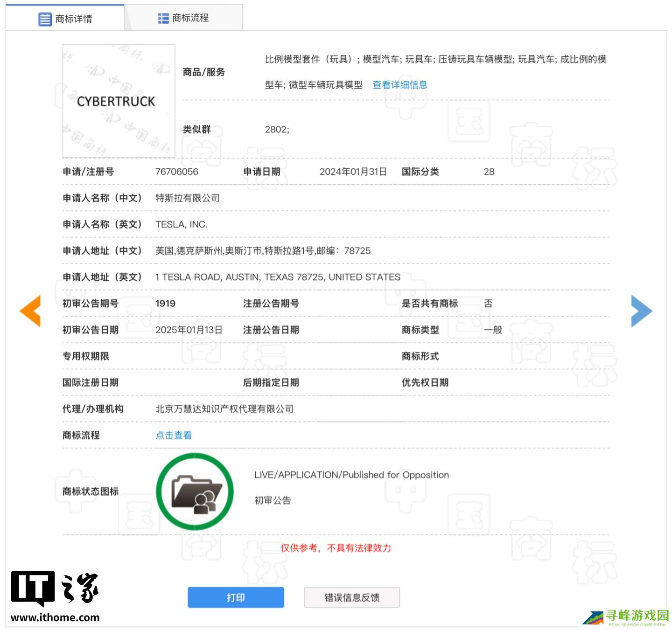Select English applicant name TESLA, INC.
This screenshot has height=630, width=672.
182,224
